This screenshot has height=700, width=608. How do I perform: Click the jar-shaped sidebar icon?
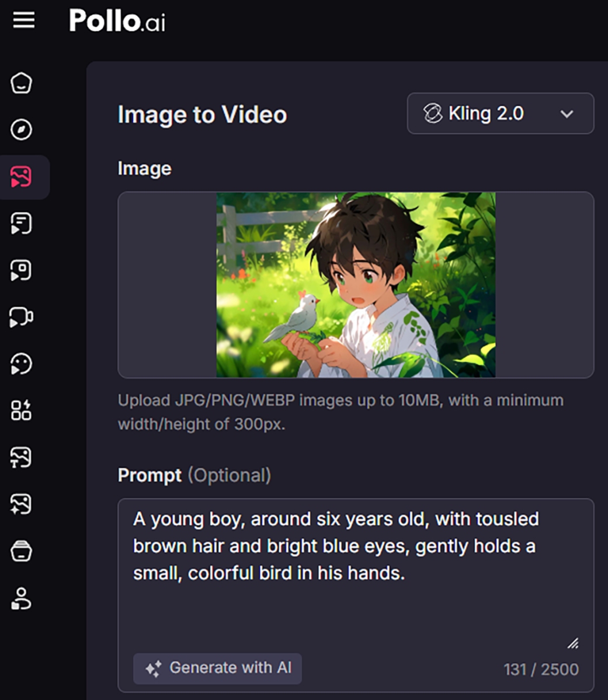tap(22, 551)
